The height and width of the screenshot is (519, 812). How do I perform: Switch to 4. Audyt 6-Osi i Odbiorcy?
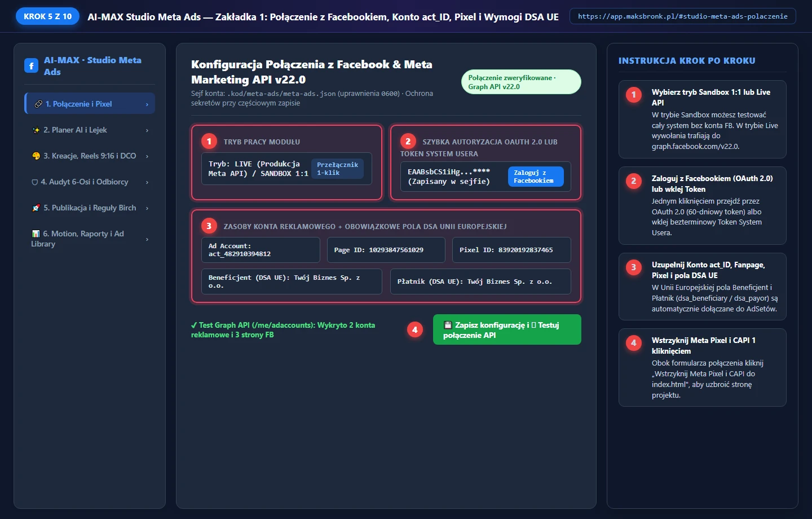pos(90,182)
